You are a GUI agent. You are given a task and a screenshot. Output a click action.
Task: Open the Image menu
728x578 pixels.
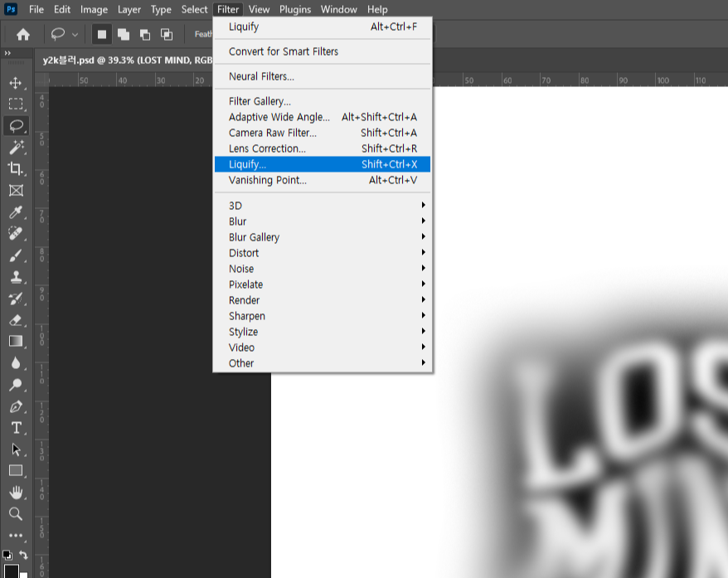pos(94,9)
